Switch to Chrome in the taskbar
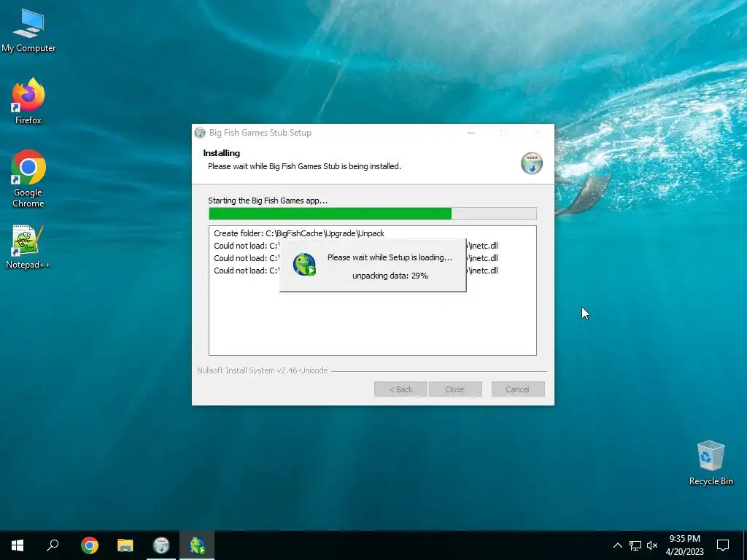747x560 pixels. point(90,545)
